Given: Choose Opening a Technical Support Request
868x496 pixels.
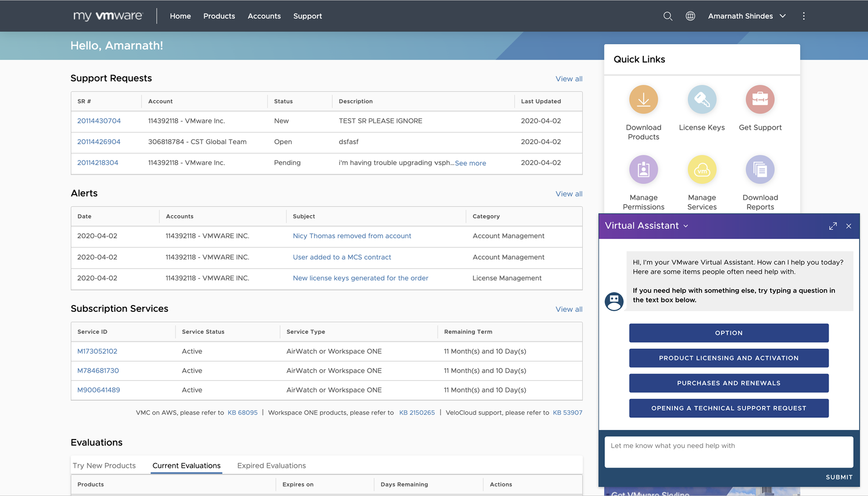Looking at the screenshot, I should (729, 408).
